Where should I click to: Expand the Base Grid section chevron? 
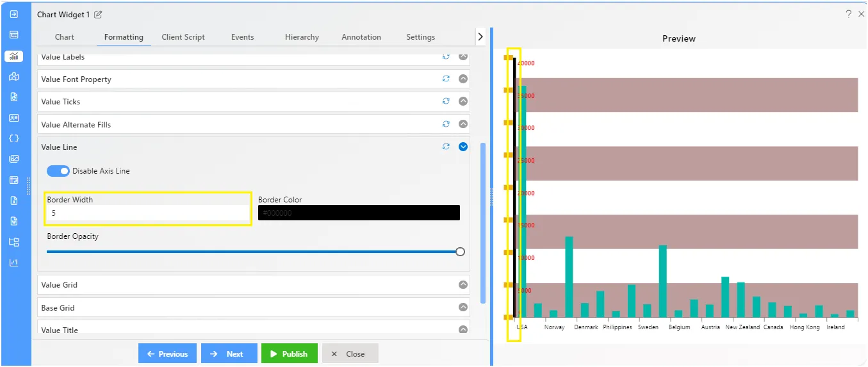pos(463,307)
